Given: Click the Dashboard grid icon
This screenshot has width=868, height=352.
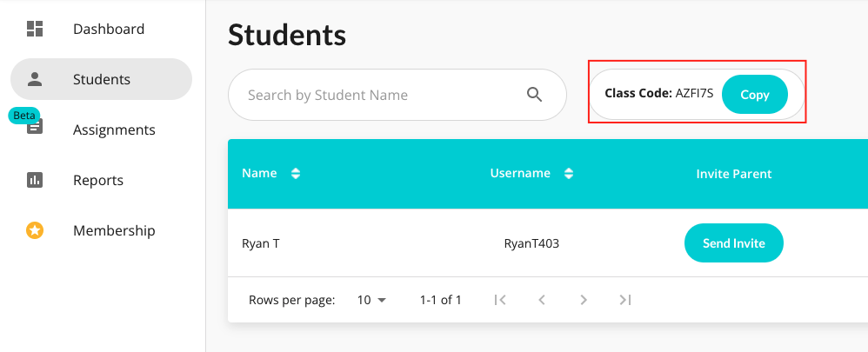Looking at the screenshot, I should (35, 29).
